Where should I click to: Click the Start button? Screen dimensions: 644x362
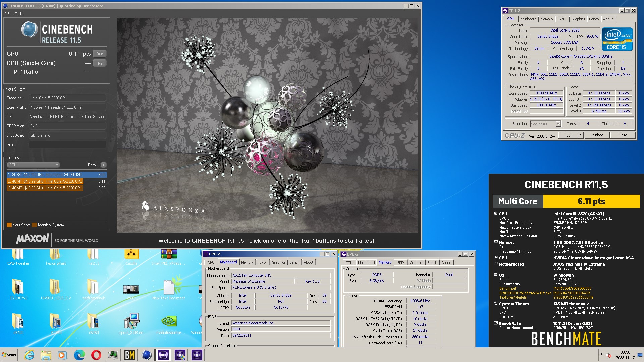(x=9, y=355)
